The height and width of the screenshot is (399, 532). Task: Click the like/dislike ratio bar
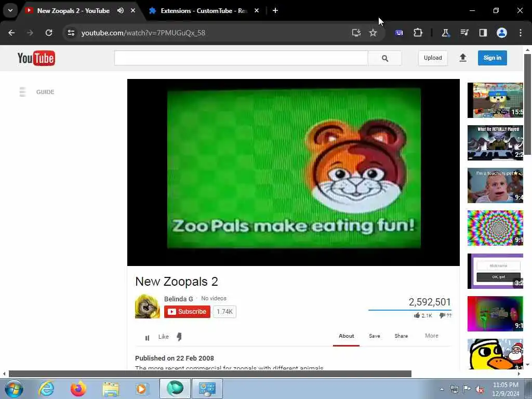tap(410, 310)
